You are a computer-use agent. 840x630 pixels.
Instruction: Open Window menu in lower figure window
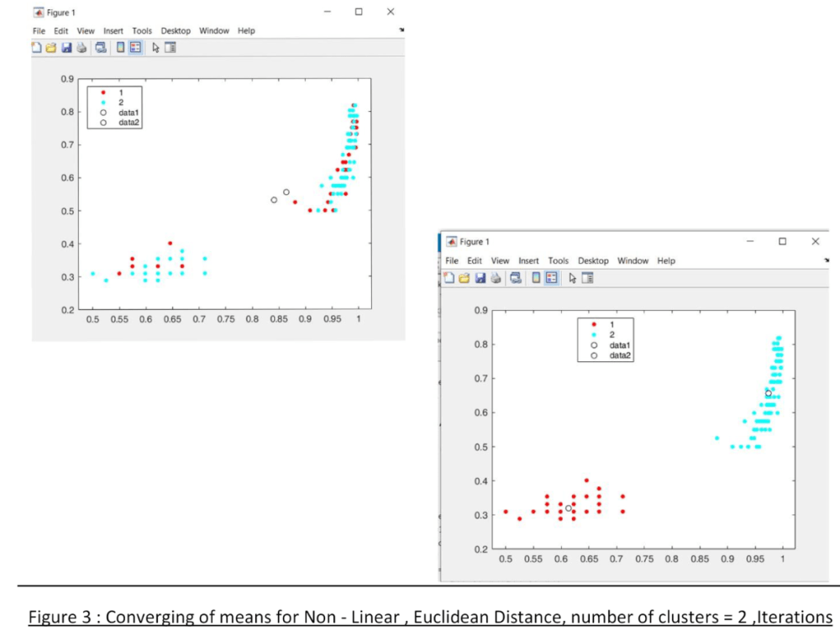633,261
